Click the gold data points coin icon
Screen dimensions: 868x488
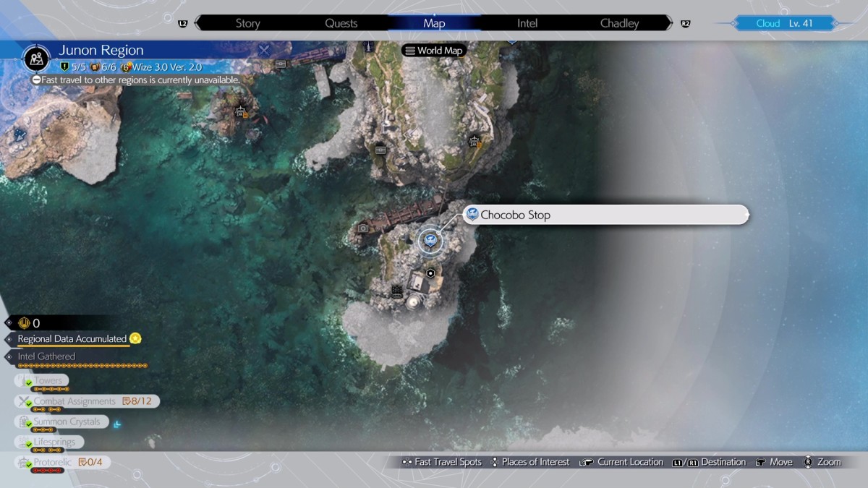pos(23,323)
